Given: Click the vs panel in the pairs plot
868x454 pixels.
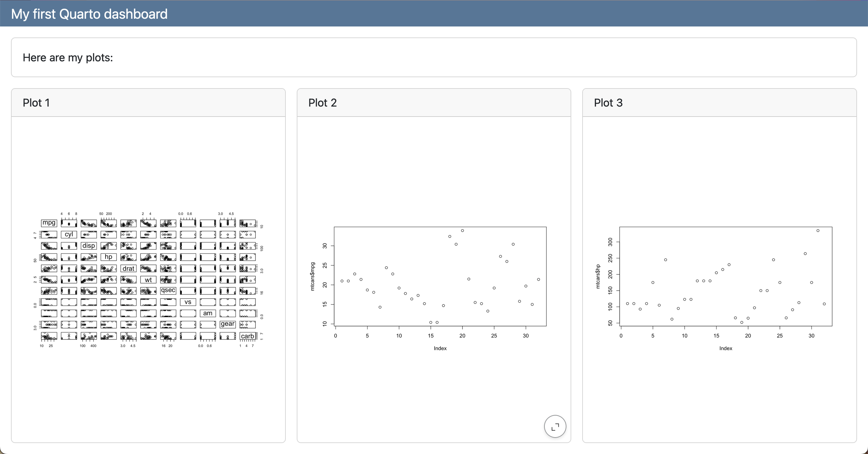Looking at the screenshot, I should pos(188,302).
